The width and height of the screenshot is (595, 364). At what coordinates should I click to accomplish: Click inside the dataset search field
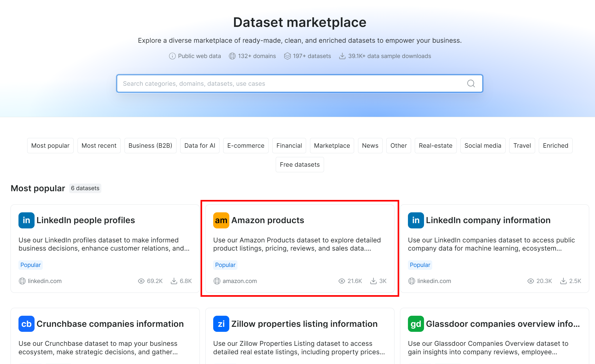click(264, 83)
